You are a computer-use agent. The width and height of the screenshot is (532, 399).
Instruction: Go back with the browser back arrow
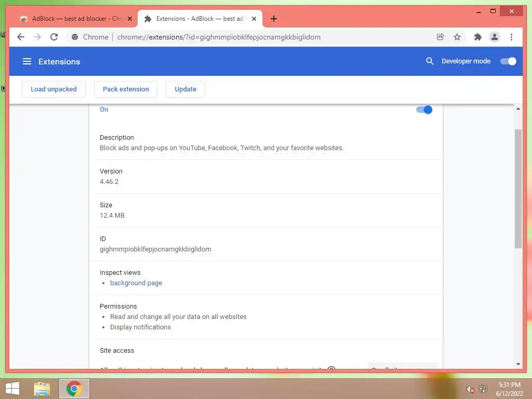[x=21, y=37]
